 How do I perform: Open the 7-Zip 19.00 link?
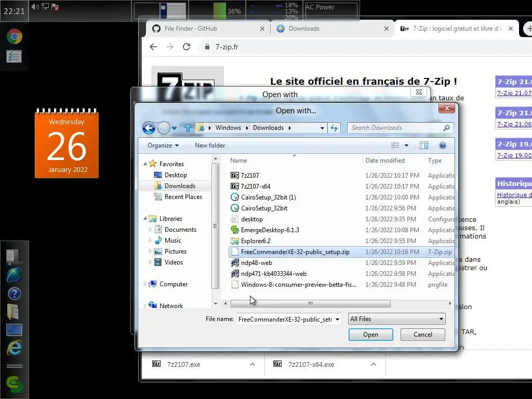pos(514,155)
